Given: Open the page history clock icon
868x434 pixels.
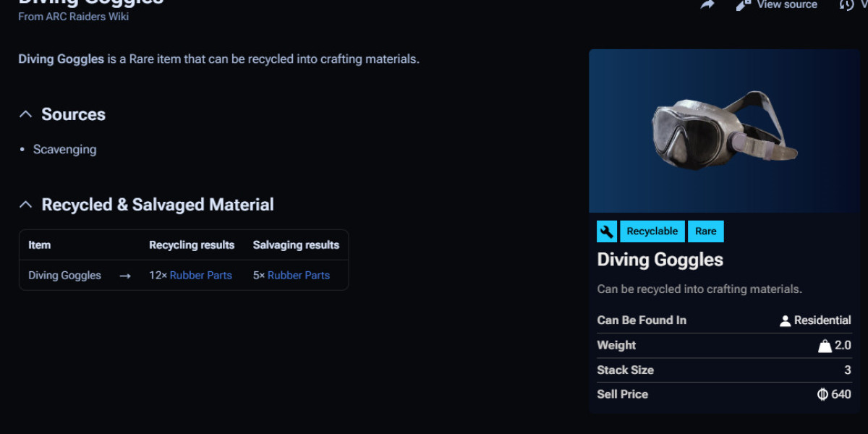Looking at the screenshot, I should (846, 4).
